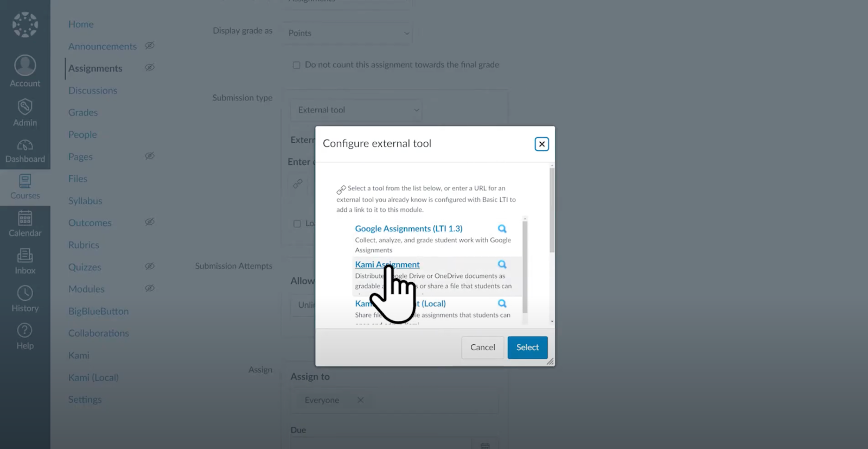The width and height of the screenshot is (868, 449).
Task: Click the magnifier icon for Google Assignments
Action: (x=502, y=229)
